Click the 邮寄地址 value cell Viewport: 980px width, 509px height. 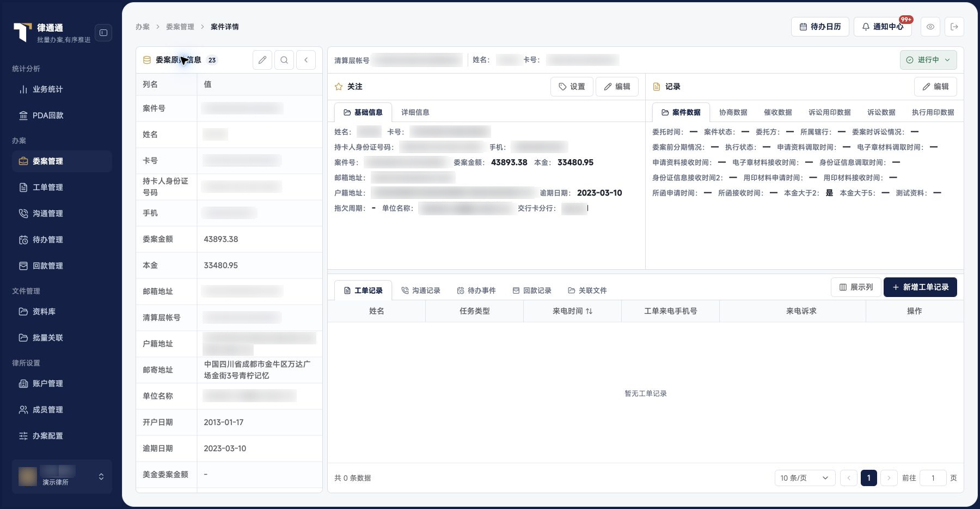click(x=260, y=370)
